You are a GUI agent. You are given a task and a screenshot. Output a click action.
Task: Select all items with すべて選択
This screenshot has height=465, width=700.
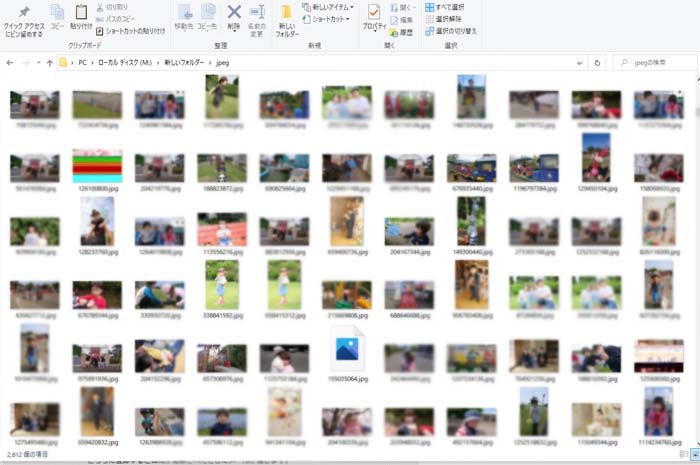[x=445, y=7]
